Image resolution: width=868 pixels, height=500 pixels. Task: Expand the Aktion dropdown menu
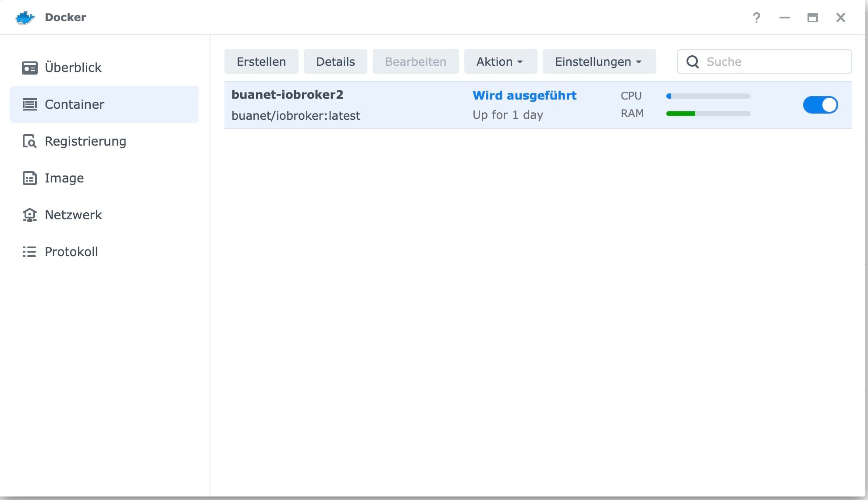tap(500, 62)
